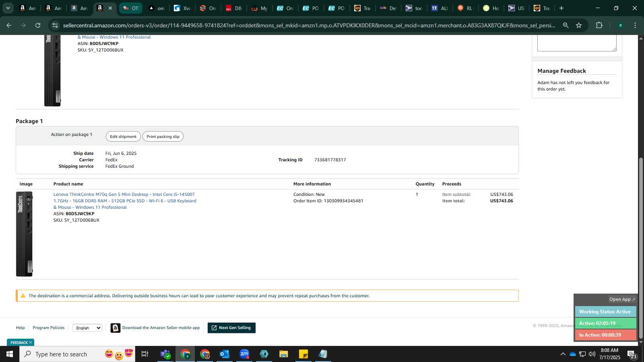This screenshot has width=644, height=362.
Task: Click the seller notes text area
Action: pos(577,43)
